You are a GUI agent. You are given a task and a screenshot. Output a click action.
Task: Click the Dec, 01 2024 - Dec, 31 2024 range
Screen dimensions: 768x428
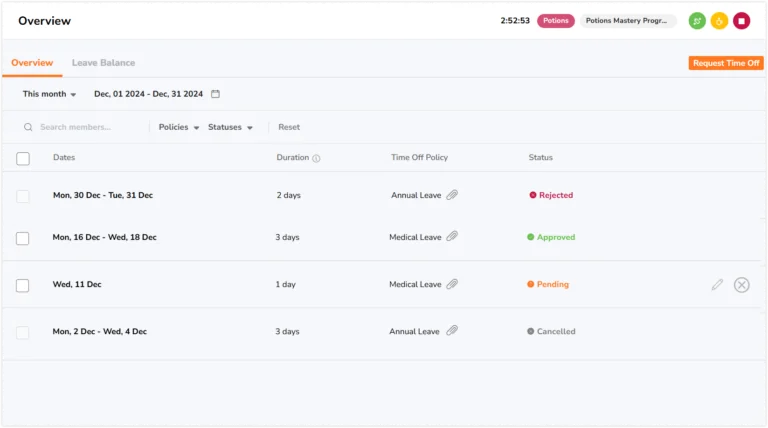(x=148, y=94)
